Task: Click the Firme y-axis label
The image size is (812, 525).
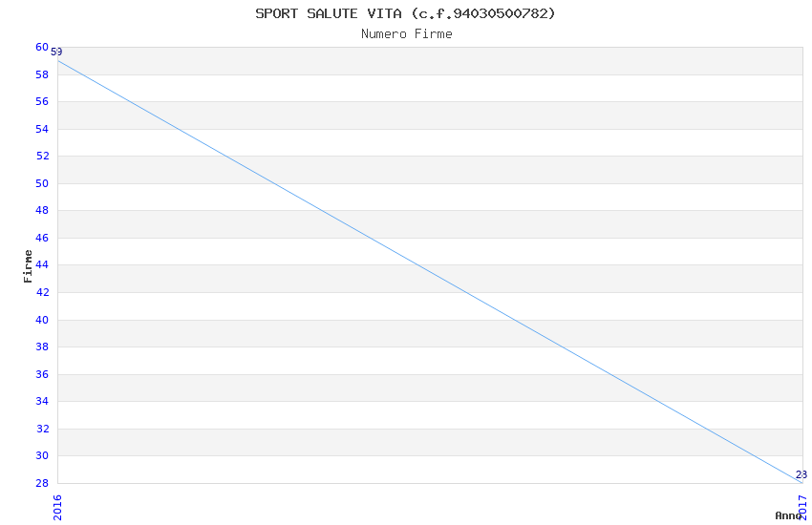Action: (x=28, y=266)
